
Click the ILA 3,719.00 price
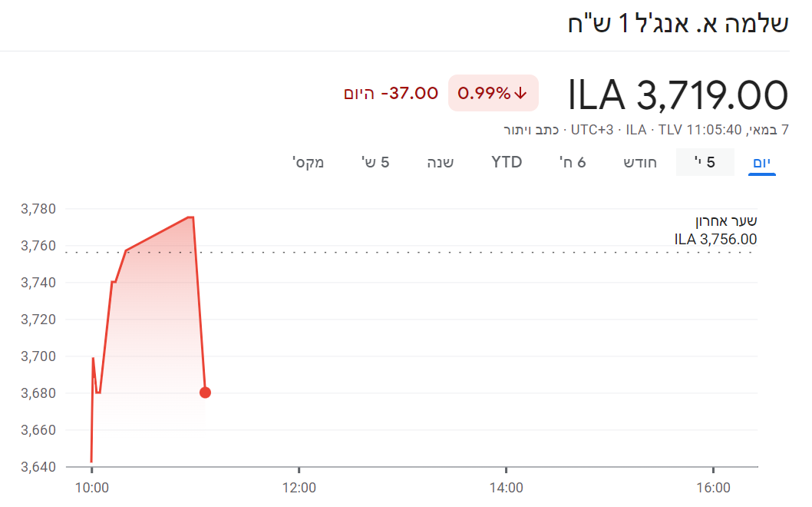678,95
